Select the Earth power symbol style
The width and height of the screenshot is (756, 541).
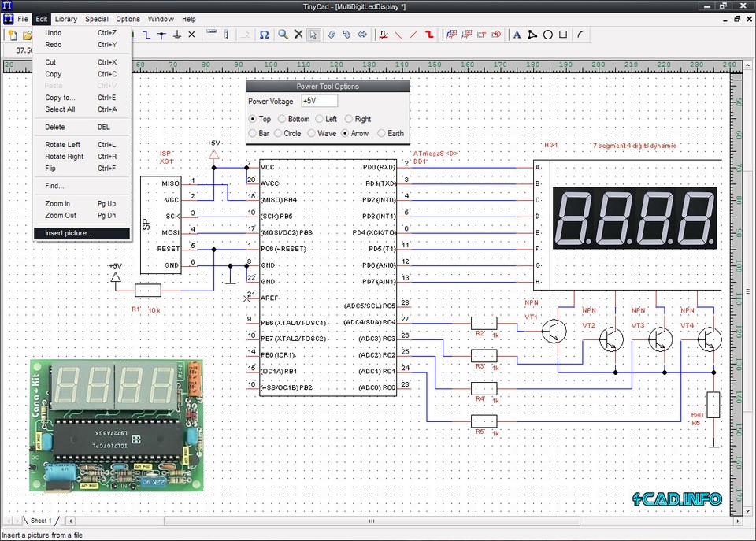click(x=380, y=133)
